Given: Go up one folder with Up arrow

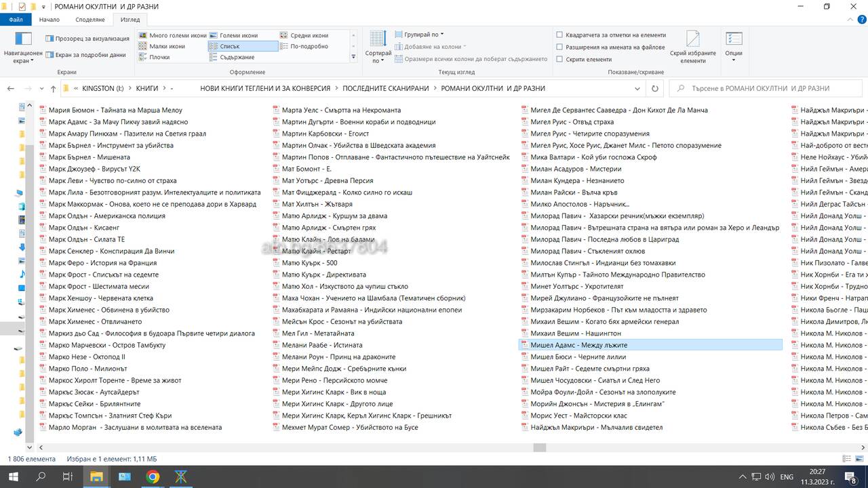Looking at the screenshot, I should coord(53,89).
